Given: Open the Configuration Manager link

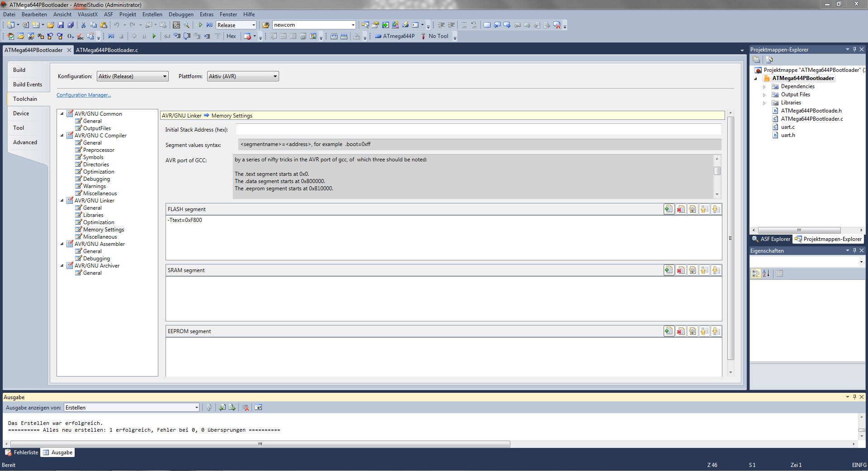Looking at the screenshot, I should [x=84, y=95].
